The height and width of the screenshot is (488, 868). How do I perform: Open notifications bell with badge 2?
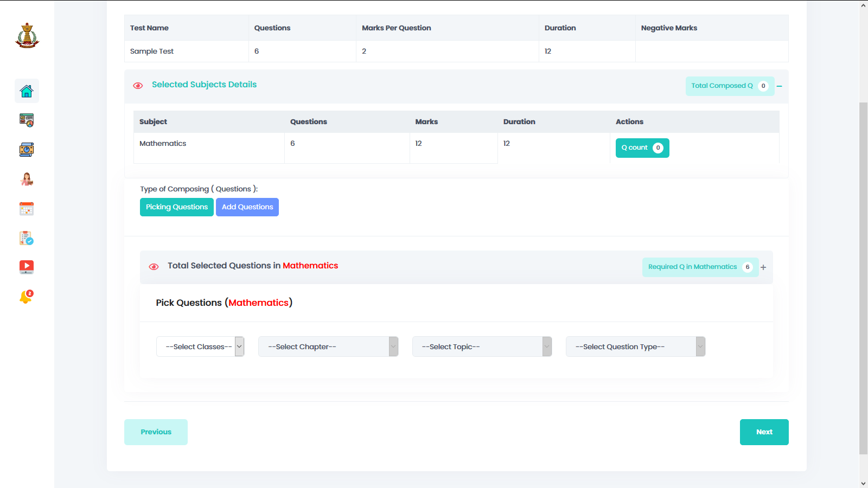click(x=27, y=297)
